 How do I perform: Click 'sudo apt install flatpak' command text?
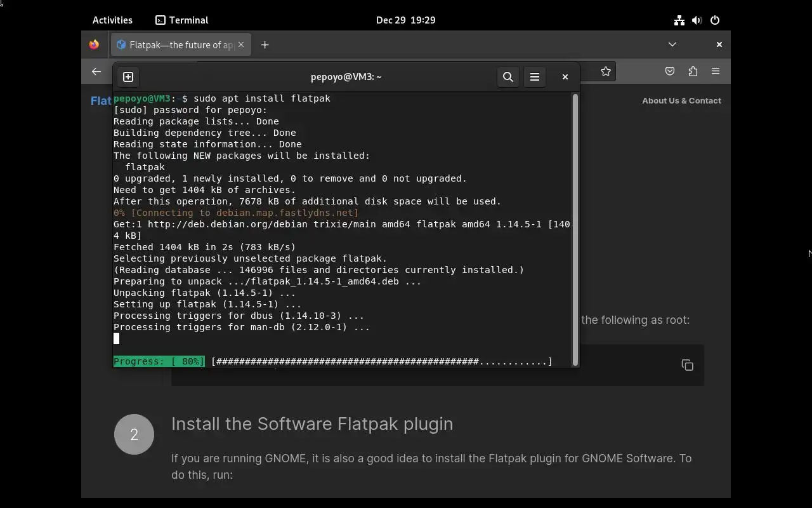pos(262,98)
